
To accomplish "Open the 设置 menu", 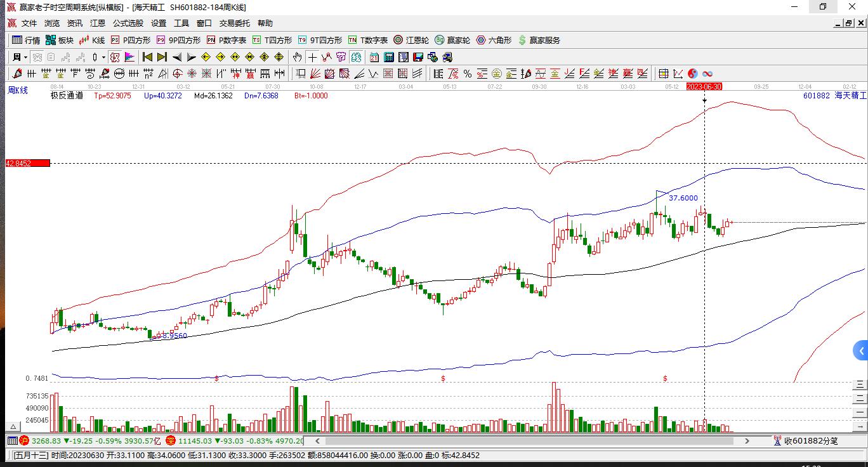I will point(159,23).
